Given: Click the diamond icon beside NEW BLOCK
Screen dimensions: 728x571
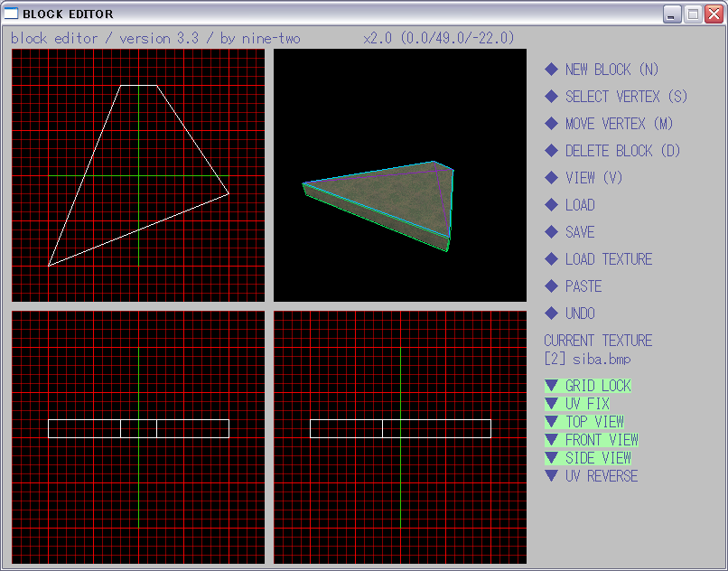Looking at the screenshot, I should point(552,70).
